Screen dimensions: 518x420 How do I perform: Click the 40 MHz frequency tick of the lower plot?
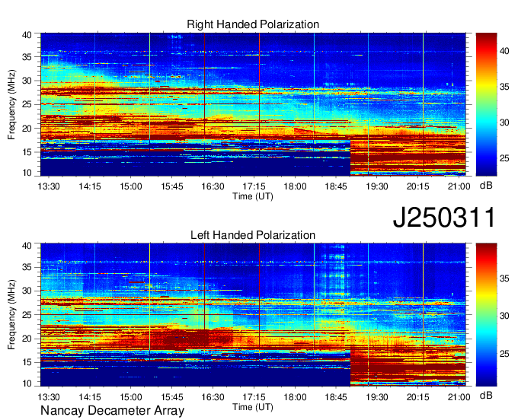(x=27, y=245)
